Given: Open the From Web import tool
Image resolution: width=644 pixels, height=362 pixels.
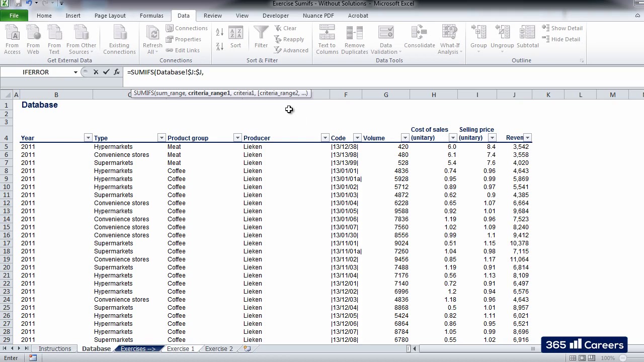Looking at the screenshot, I should pyautogui.click(x=33, y=39).
